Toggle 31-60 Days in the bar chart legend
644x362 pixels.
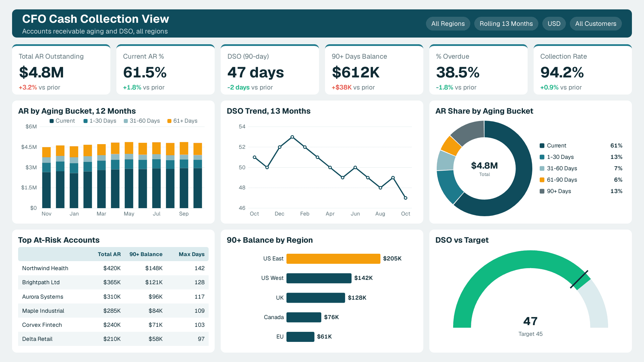[142, 121]
